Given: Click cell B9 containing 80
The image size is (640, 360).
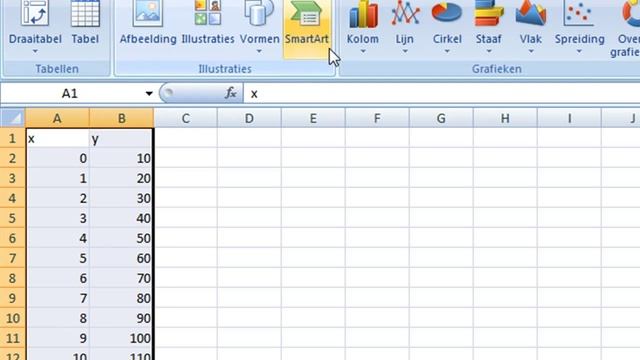Looking at the screenshot, I should [121, 298].
